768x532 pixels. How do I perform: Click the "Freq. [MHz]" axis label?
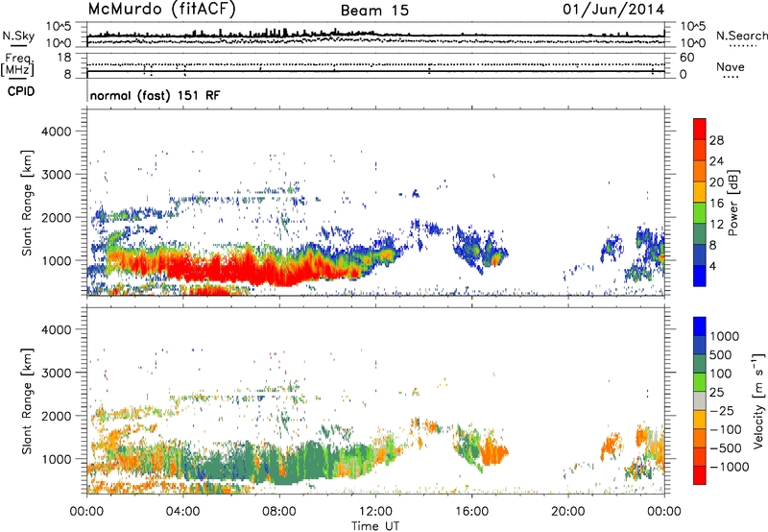click(x=17, y=65)
